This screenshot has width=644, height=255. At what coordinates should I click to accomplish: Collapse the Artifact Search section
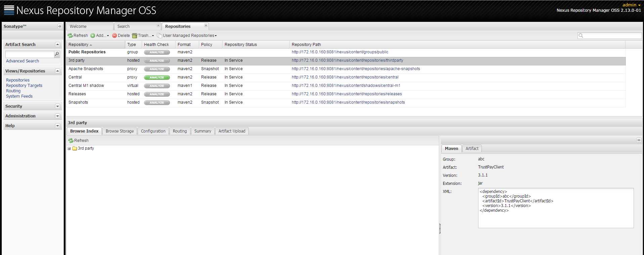(57, 45)
